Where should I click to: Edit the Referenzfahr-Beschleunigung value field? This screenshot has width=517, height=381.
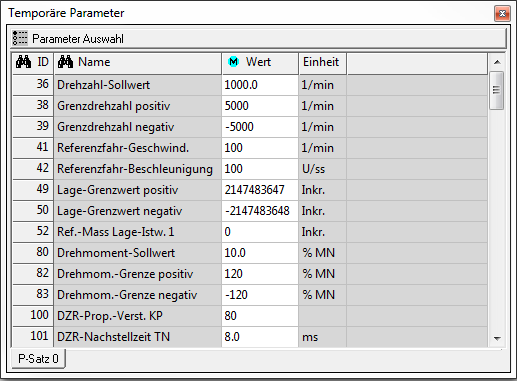point(260,169)
